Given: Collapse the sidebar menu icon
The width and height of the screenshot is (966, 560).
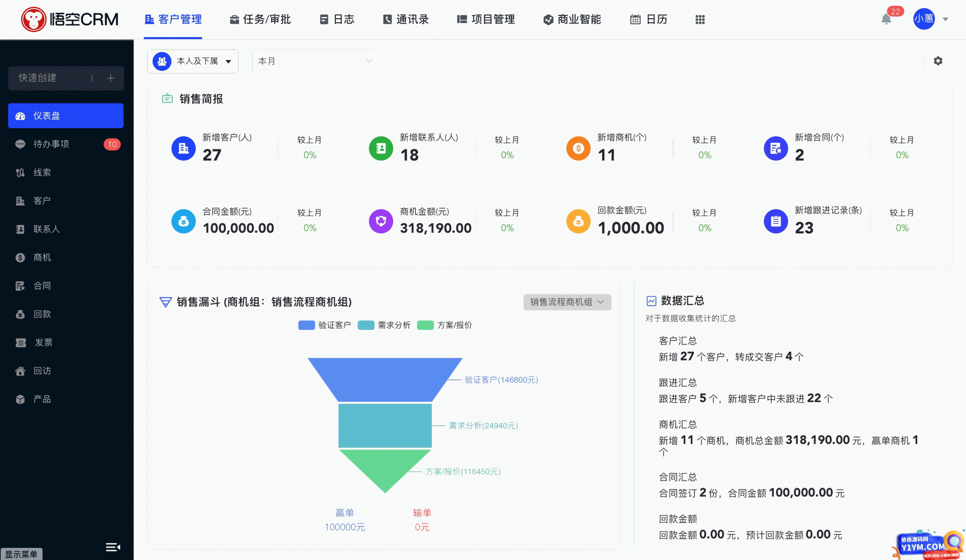Looking at the screenshot, I should click(113, 547).
